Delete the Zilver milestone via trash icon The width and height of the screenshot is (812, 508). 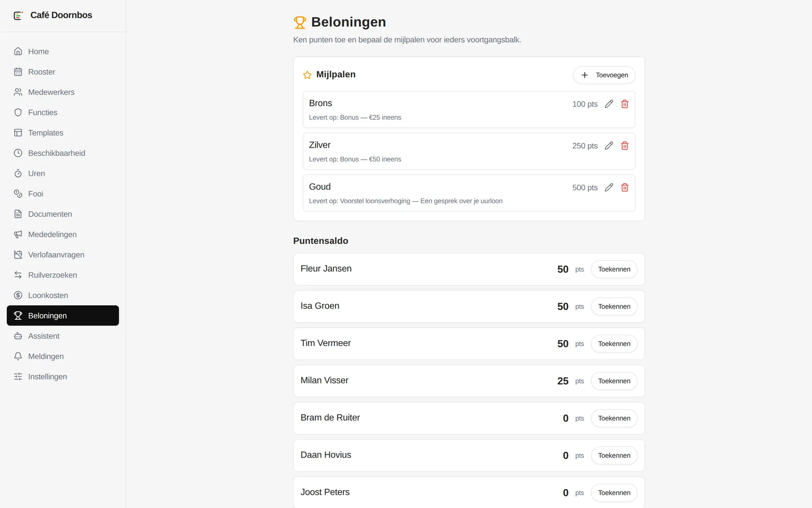coord(624,146)
